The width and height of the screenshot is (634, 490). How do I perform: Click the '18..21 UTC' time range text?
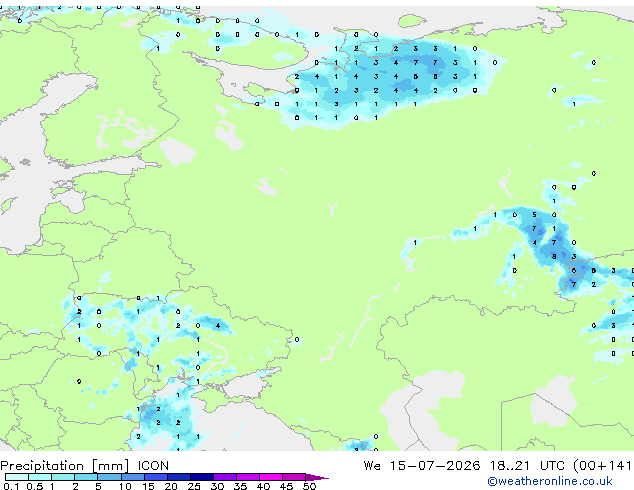click(528, 466)
